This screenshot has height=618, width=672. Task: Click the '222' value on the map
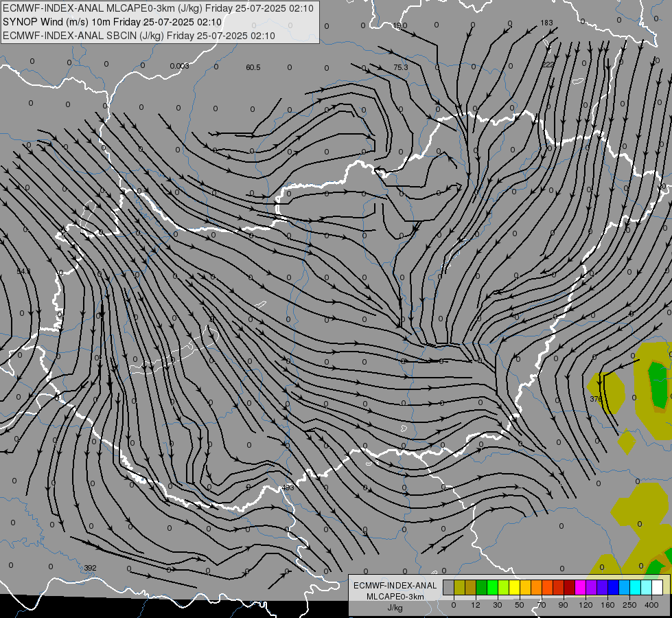pos(548,65)
